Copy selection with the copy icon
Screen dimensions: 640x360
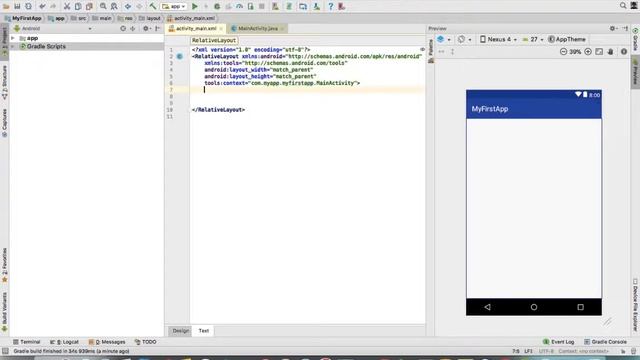tap(78, 6)
